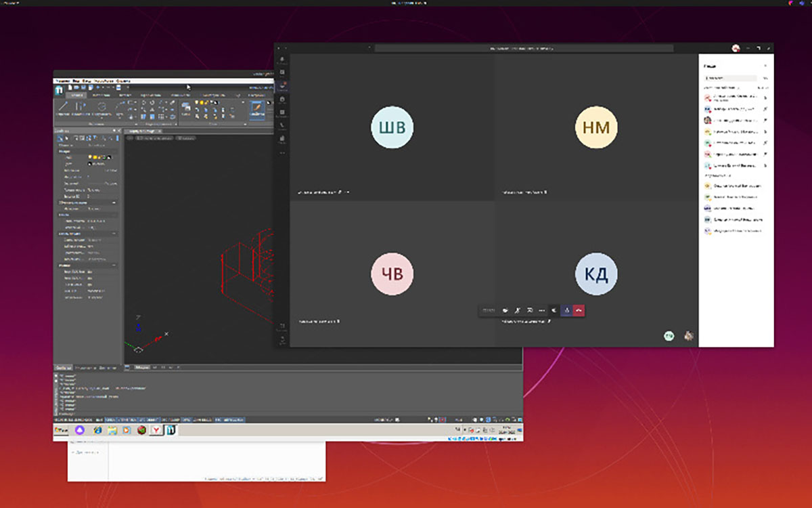Select the second nanoCAD ribbon tab

click(x=101, y=96)
